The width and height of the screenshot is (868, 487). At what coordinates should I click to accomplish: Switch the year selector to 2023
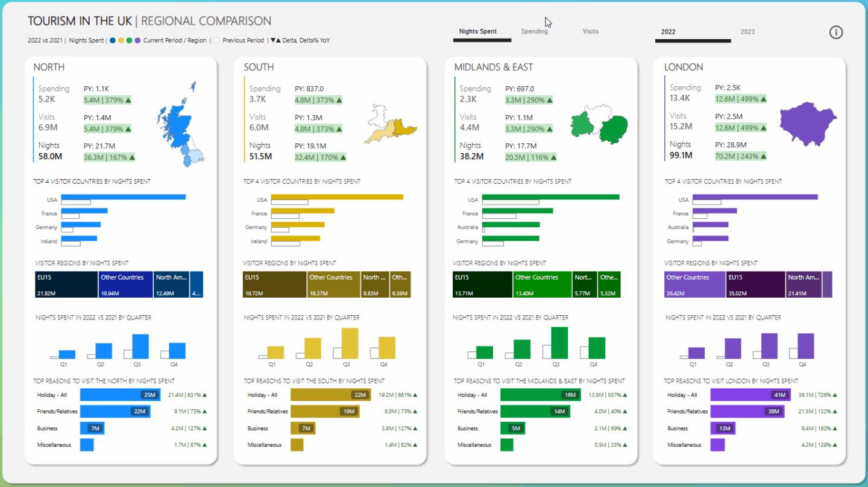click(x=747, y=31)
